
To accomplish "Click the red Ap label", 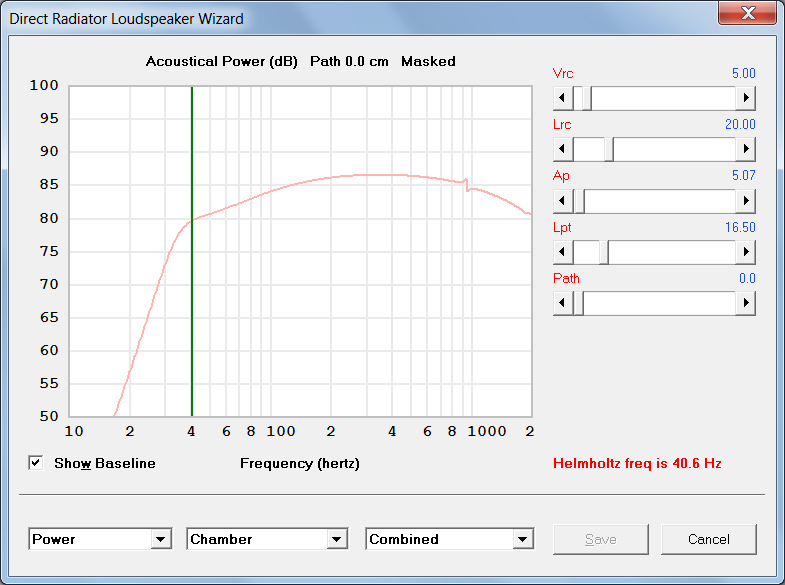I will (561, 176).
